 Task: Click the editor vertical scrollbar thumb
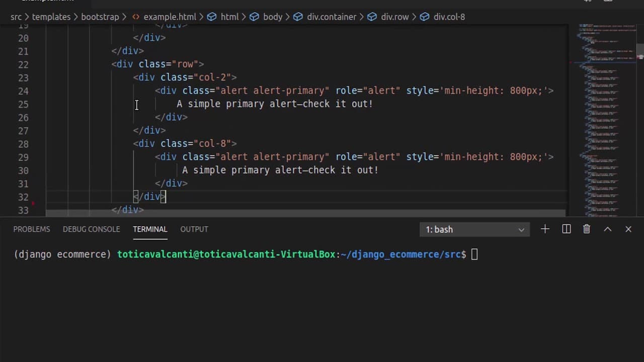click(640, 52)
